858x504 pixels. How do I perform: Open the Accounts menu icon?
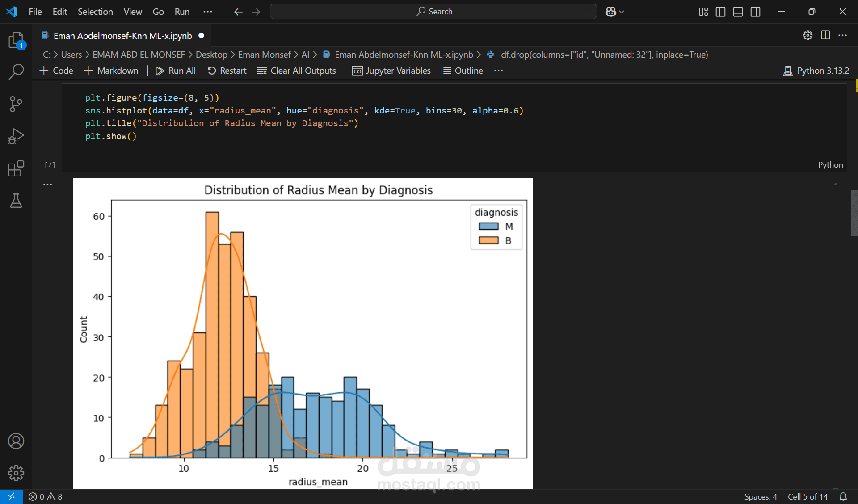click(16, 441)
